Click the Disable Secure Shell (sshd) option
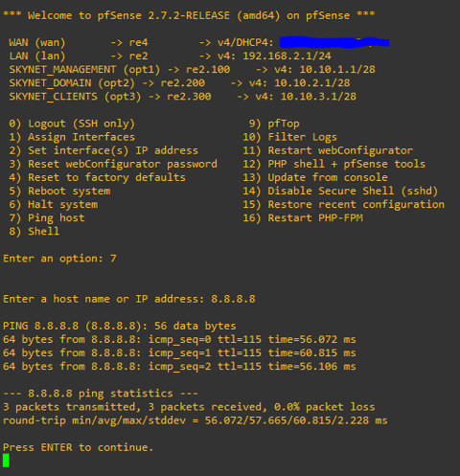This screenshot has width=460, height=476. click(340, 191)
